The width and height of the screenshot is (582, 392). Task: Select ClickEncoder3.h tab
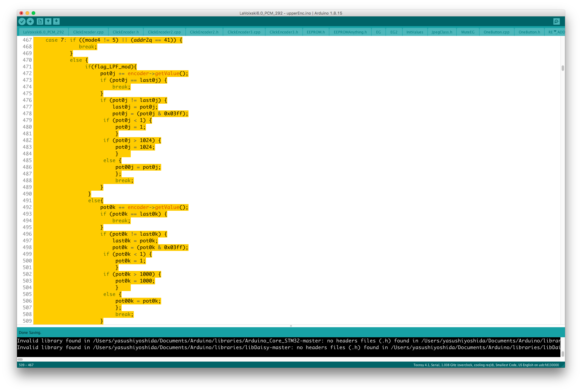click(284, 32)
